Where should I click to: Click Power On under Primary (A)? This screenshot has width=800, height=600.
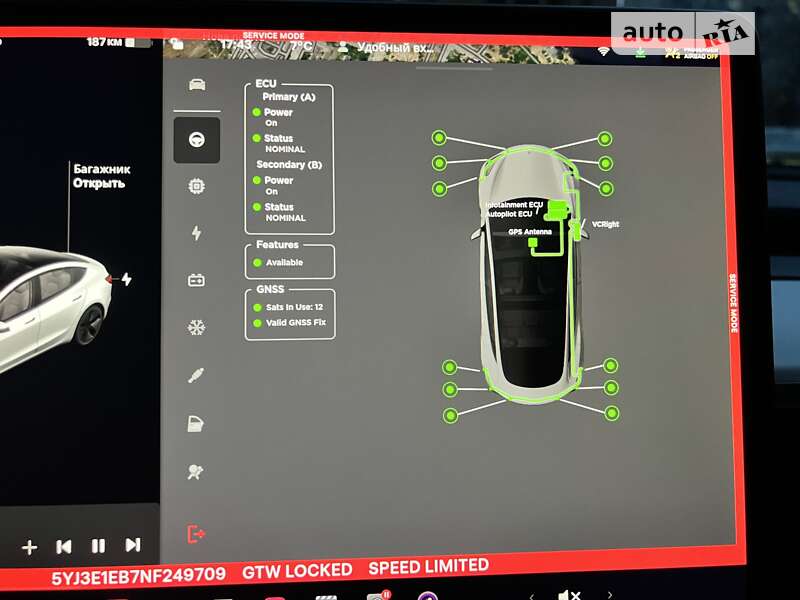click(x=272, y=117)
